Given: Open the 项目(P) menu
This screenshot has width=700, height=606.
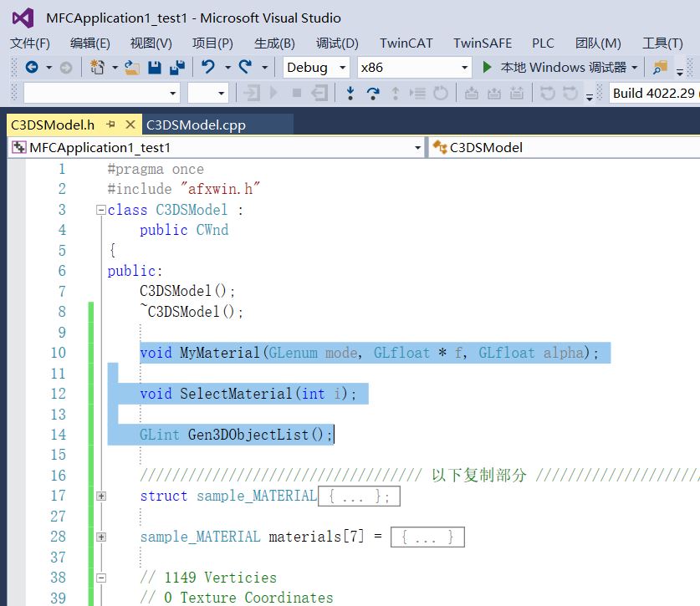Looking at the screenshot, I should 212,43.
